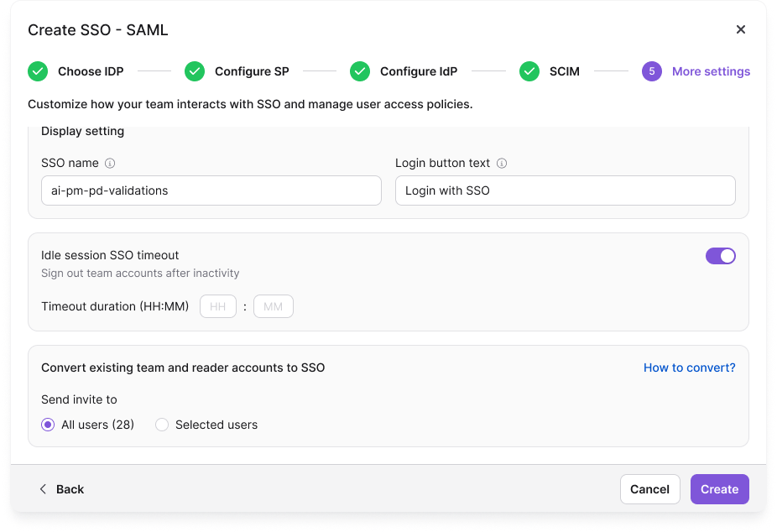Click the SSO name input field

(211, 190)
